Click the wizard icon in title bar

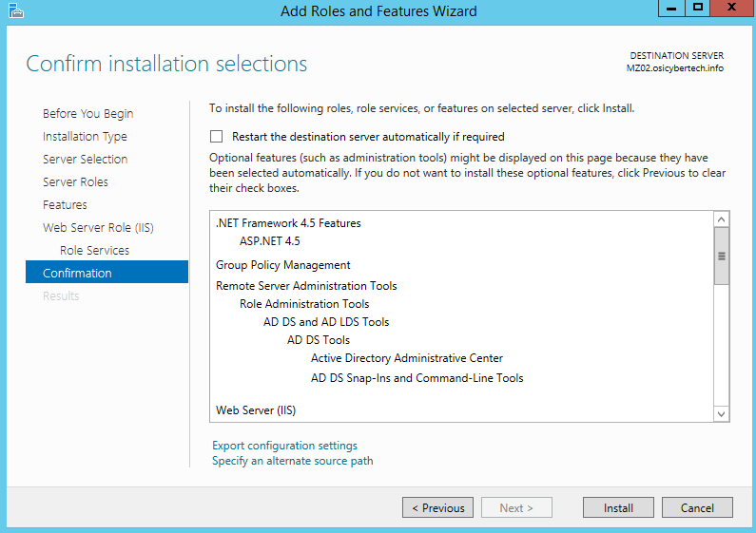(x=16, y=10)
